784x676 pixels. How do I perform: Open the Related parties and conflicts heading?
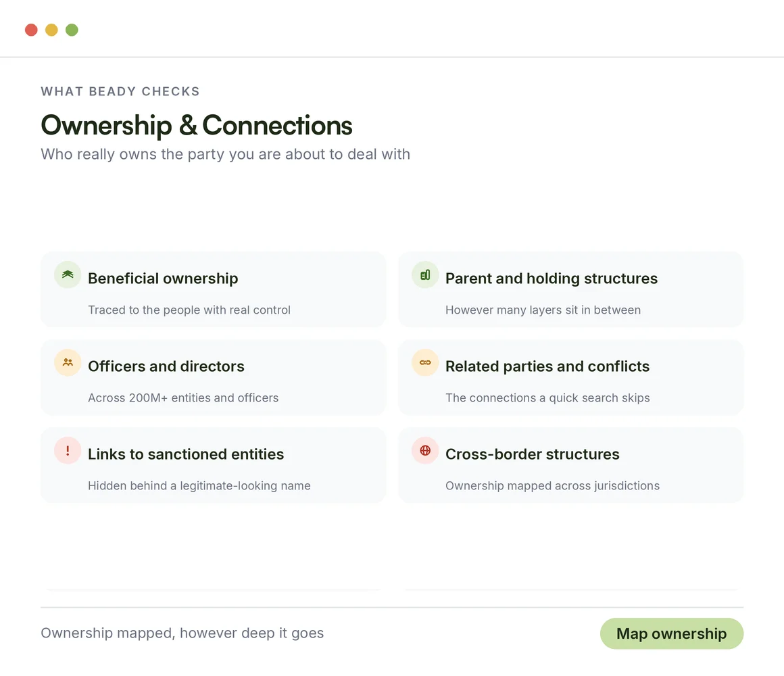[x=547, y=366]
